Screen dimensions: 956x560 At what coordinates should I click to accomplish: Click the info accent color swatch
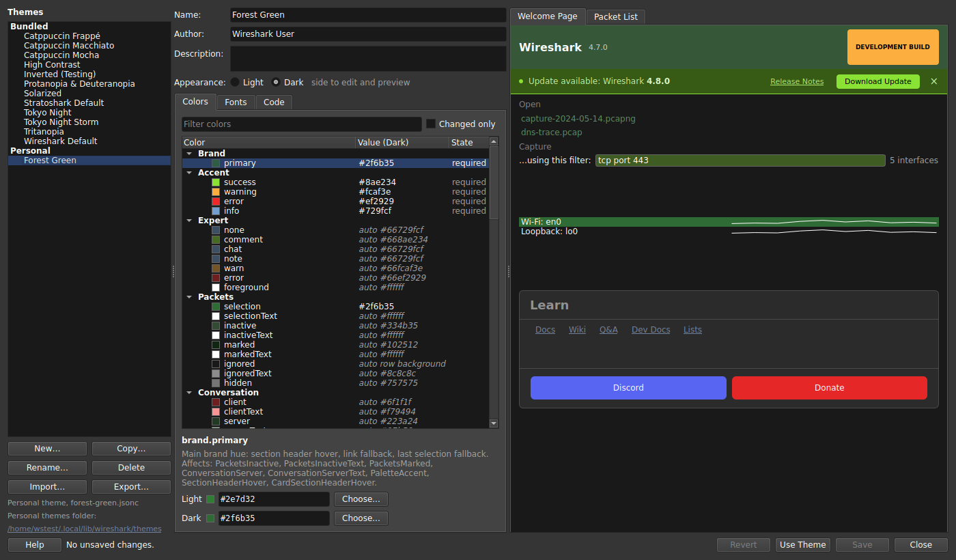click(216, 211)
